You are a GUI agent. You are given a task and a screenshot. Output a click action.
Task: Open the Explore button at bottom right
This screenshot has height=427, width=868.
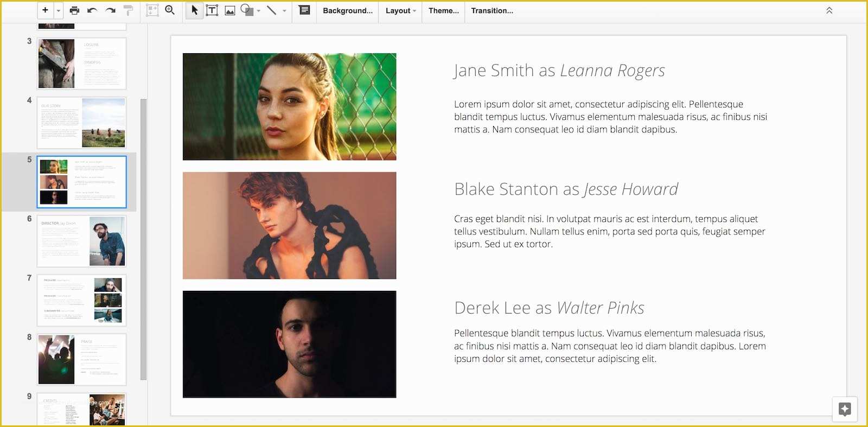(845, 409)
